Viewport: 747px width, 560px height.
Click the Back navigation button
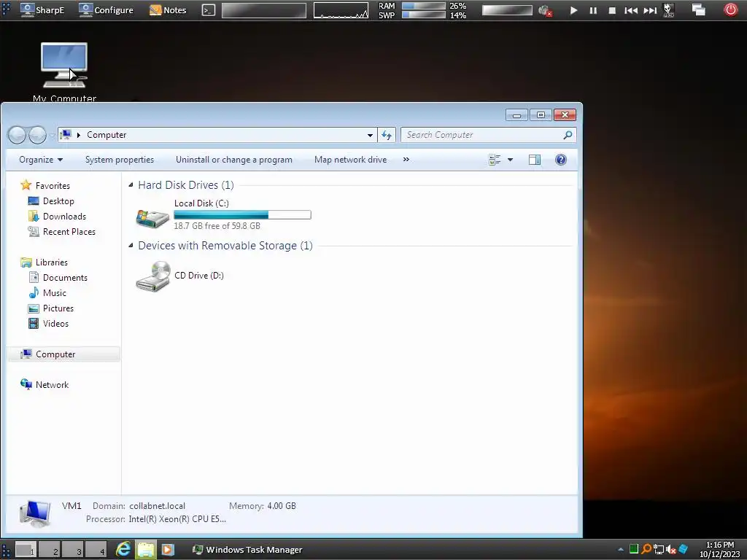(x=18, y=135)
